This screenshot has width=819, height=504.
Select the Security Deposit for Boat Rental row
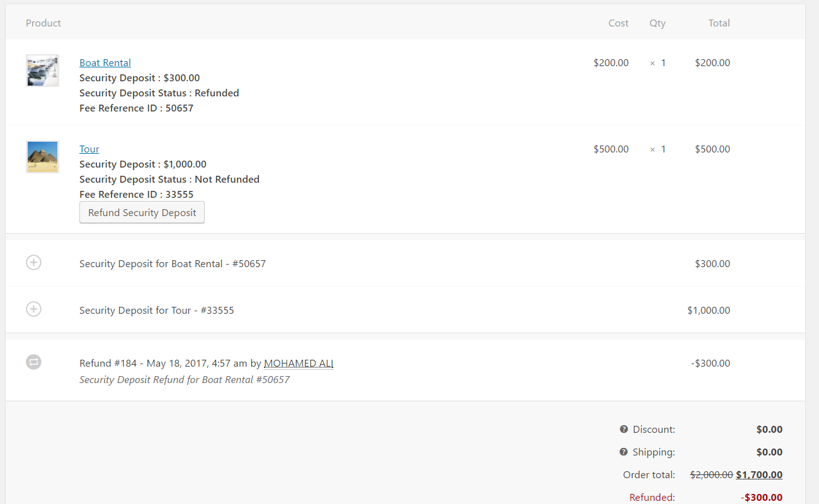[173, 264]
